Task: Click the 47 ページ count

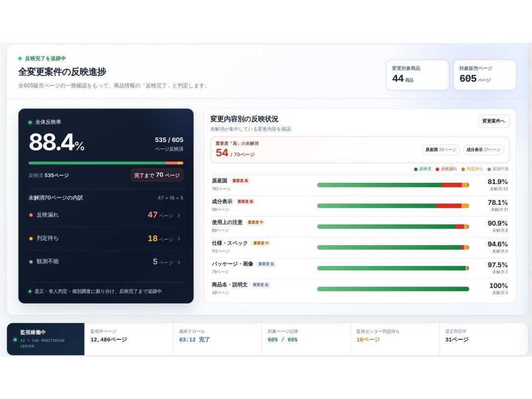Action: pyautogui.click(x=160, y=215)
